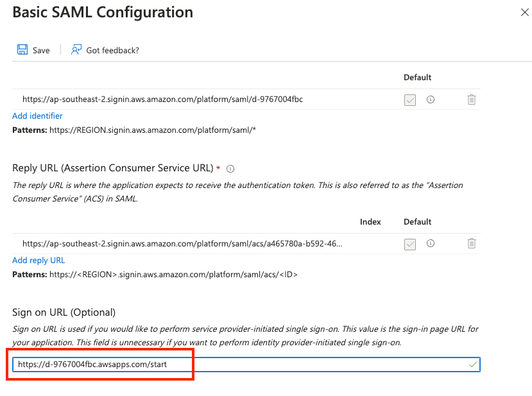The image size is (532, 396).
Task: Delete the reply URL ACS entry
Action: tap(472, 244)
